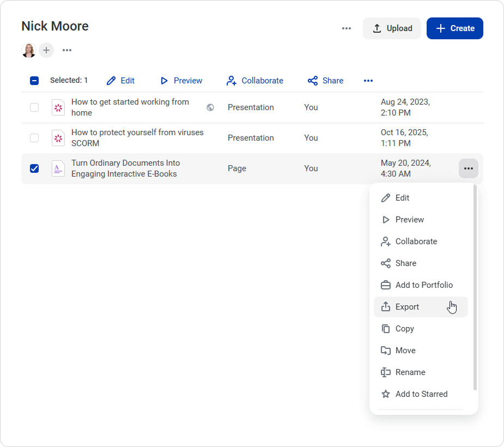504x447 pixels.
Task: Select the viruses SCORM presentation checkbox
Action: point(34,138)
